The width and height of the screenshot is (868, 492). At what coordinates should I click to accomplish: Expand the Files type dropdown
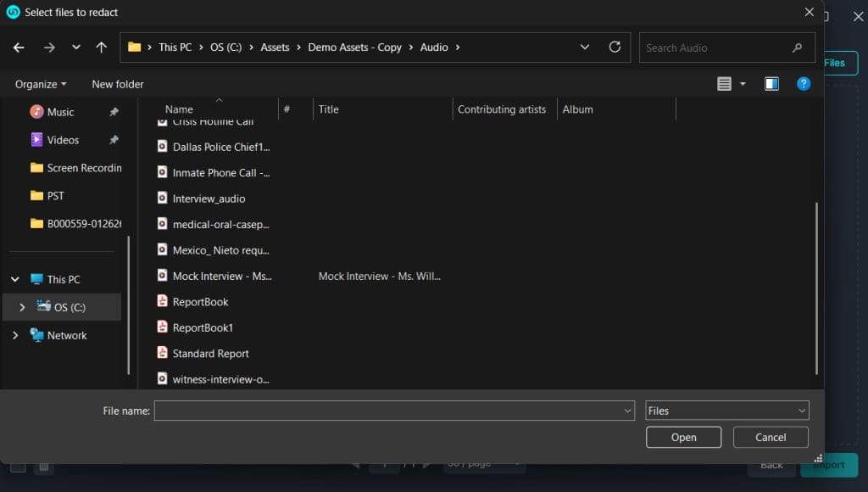(x=726, y=411)
